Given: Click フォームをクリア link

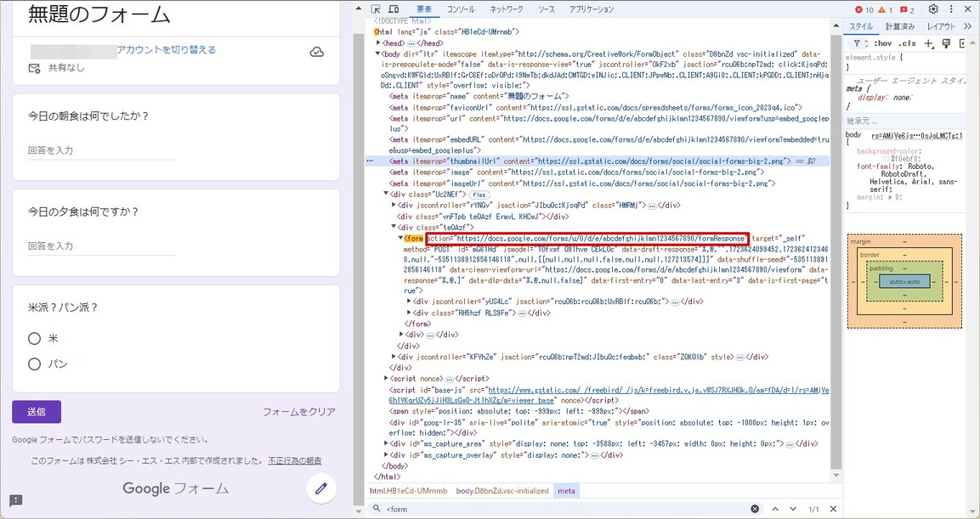Looking at the screenshot, I should point(298,412).
